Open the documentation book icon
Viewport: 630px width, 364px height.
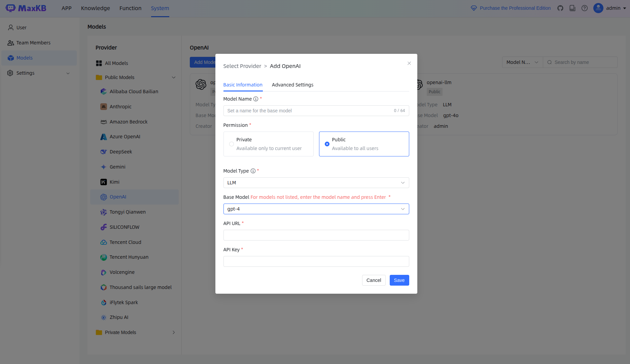[x=572, y=8]
